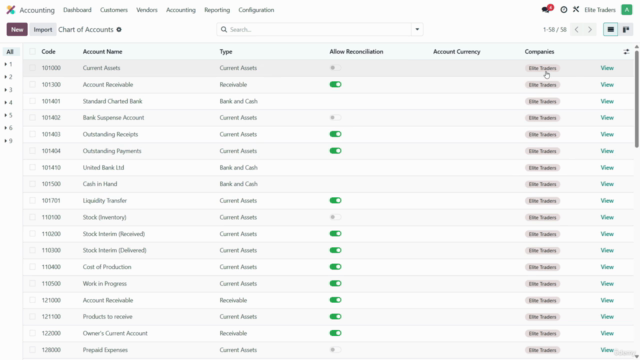Expand account group 6 in sidebar
The height and width of the screenshot is (360, 640).
(8, 128)
